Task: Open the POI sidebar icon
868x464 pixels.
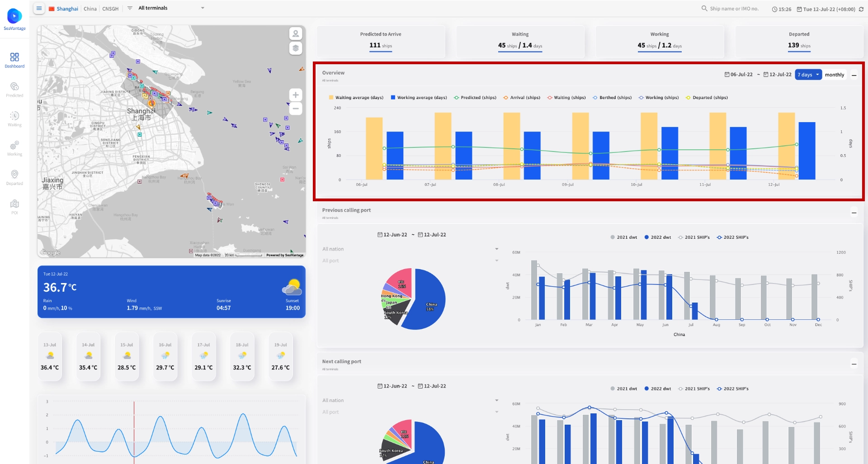Action: tap(14, 207)
